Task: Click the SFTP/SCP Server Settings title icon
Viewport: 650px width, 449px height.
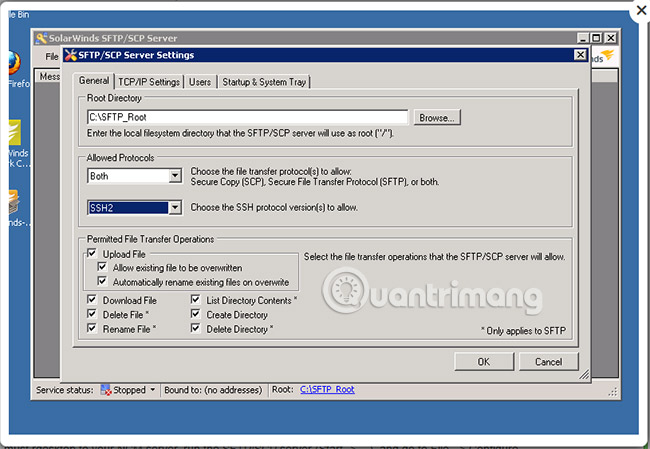Action: click(71, 55)
